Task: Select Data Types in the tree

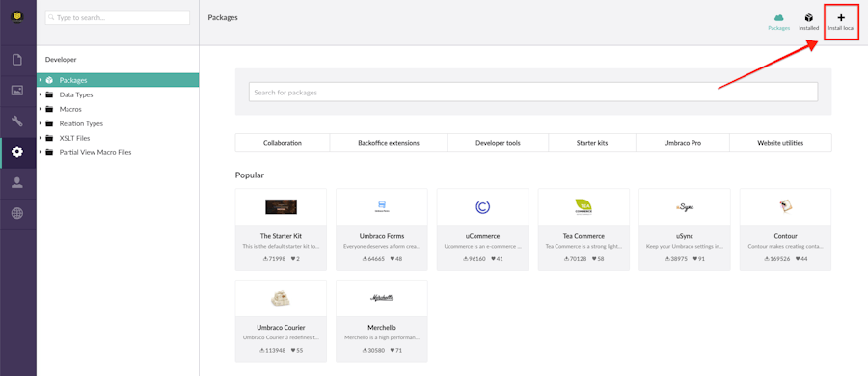Action: [x=76, y=94]
